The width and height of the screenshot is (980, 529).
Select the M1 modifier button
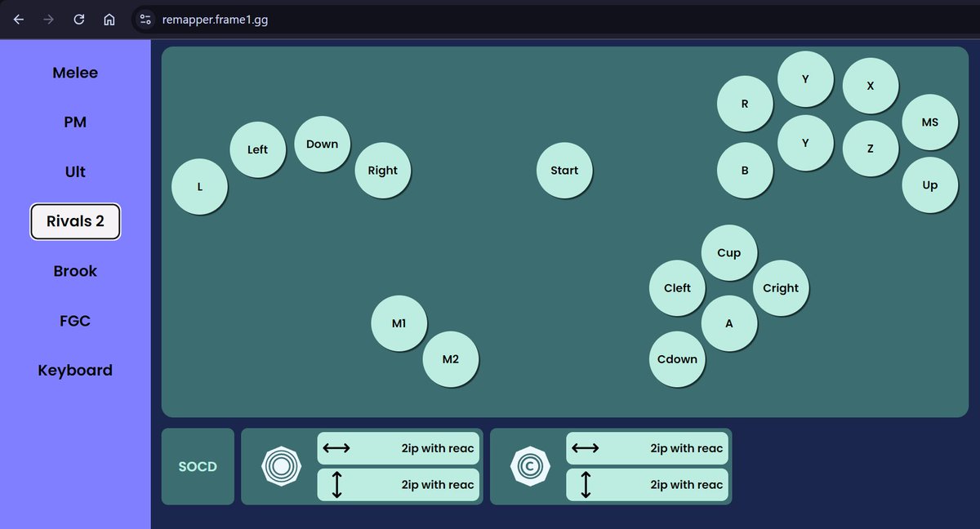click(399, 323)
